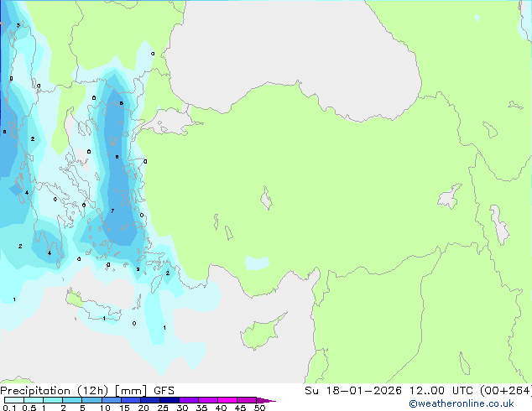Image resolution: width=532 pixels, height=411 pixels.
Task: Click the '40' legend scale label
Action: pyautogui.click(x=221, y=408)
